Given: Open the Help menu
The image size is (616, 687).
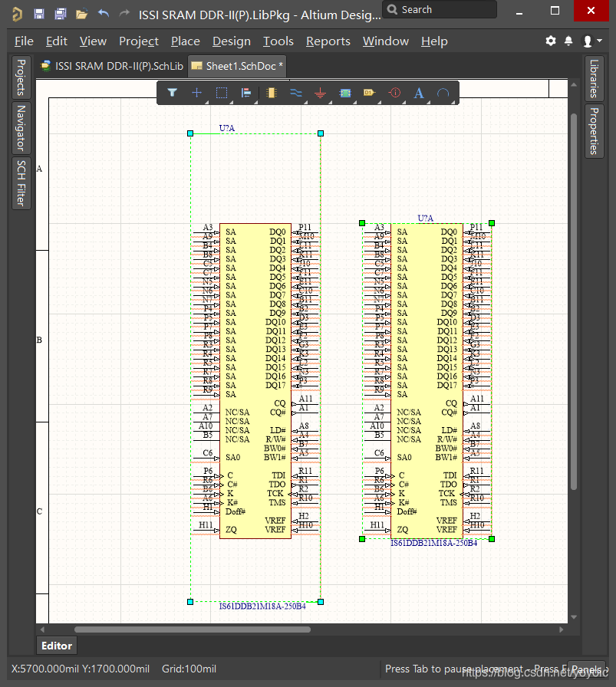Looking at the screenshot, I should [434, 41].
